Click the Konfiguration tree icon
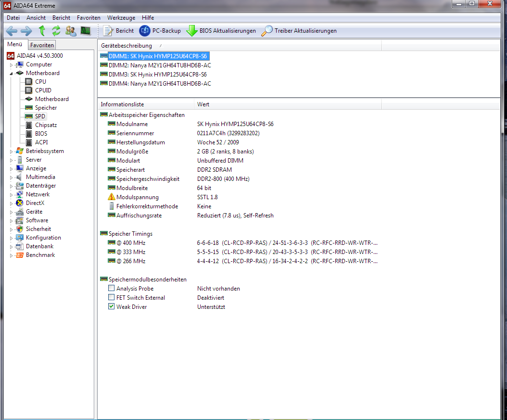 (20, 238)
